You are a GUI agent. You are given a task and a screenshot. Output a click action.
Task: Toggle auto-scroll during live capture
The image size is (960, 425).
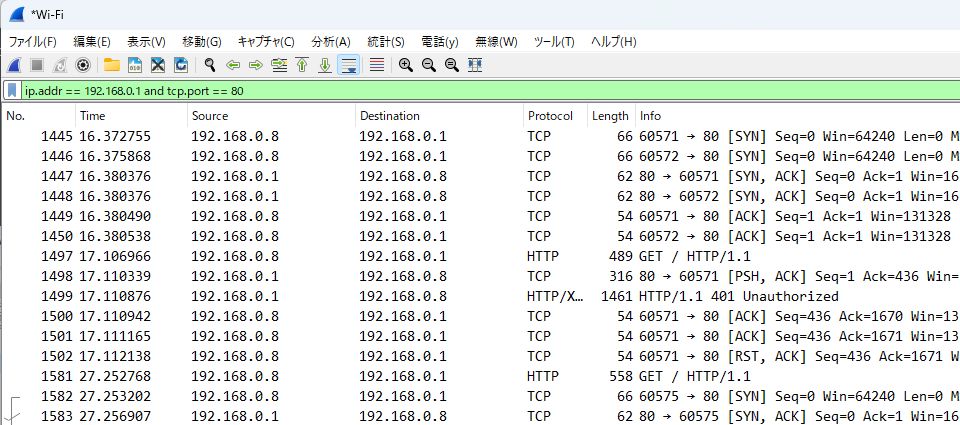pos(348,65)
